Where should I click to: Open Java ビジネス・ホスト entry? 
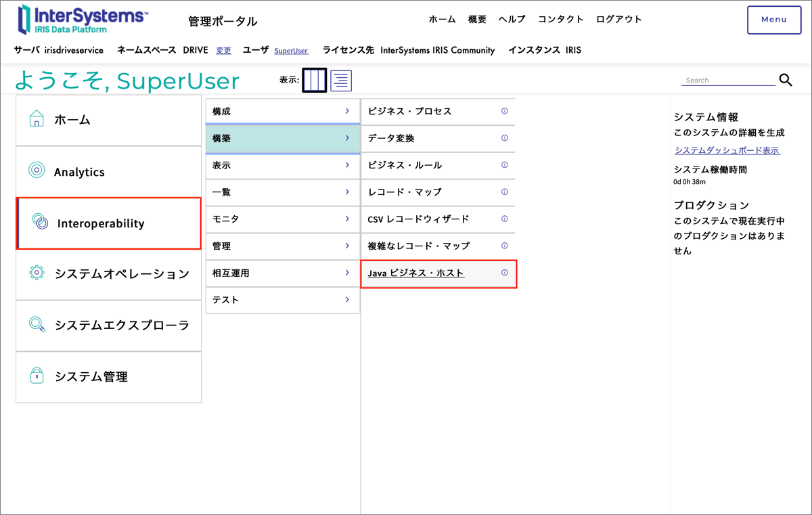[x=416, y=273]
